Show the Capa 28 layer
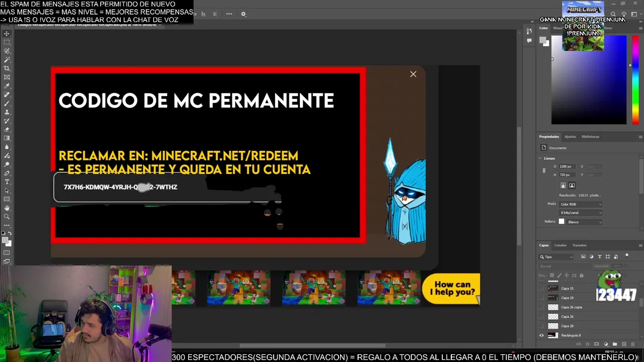 pyautogui.click(x=541, y=326)
